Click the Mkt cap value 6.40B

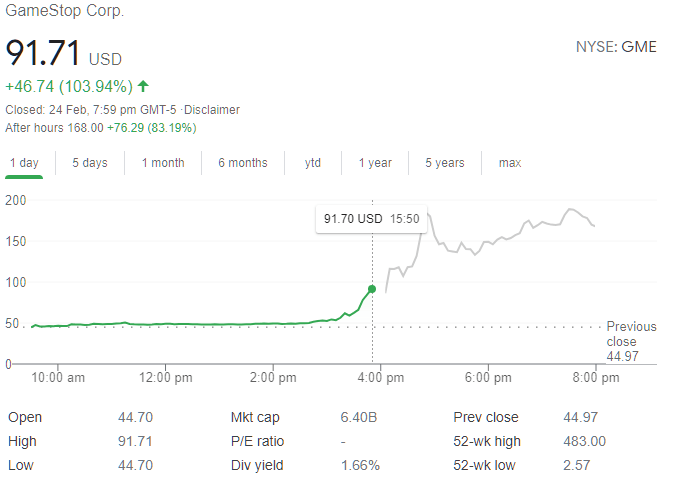coord(359,417)
